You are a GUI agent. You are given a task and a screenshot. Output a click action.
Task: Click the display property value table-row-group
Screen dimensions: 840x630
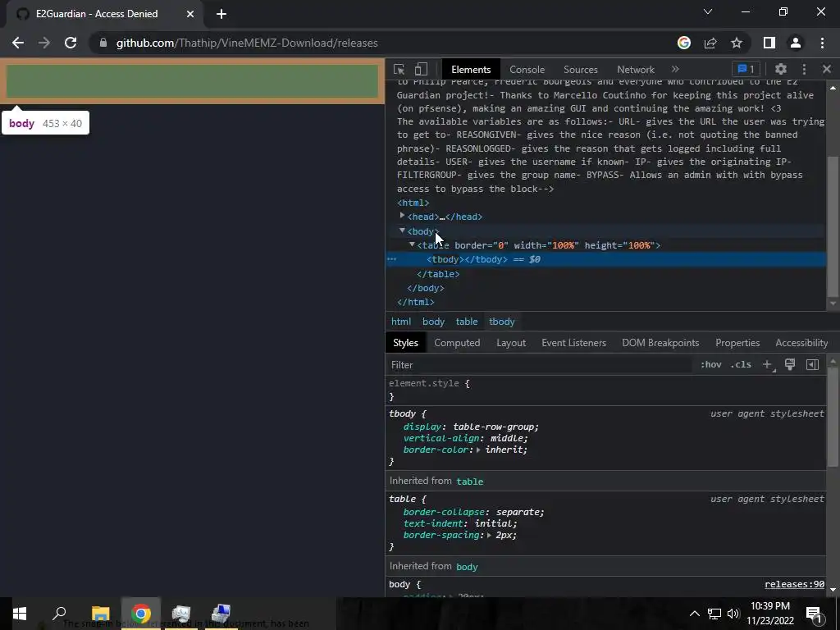coord(493,427)
